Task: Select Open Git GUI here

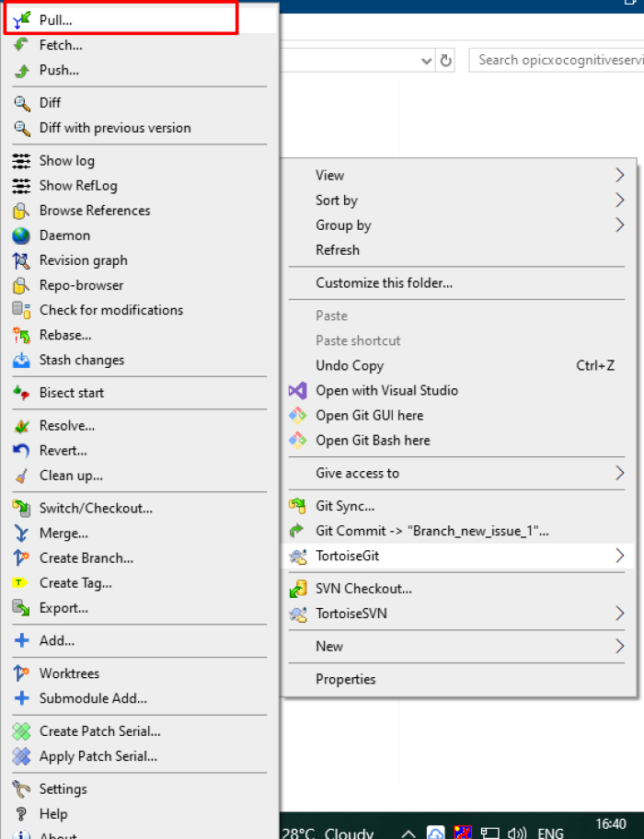Action: (370, 416)
